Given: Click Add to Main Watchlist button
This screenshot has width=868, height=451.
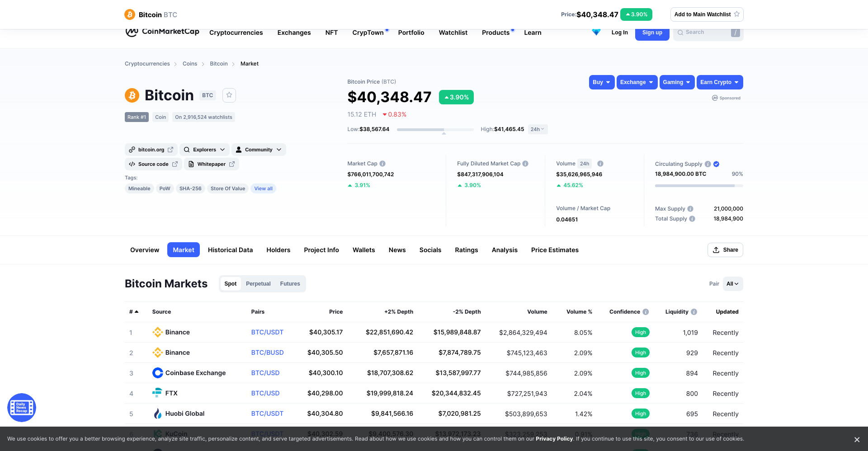Looking at the screenshot, I should coord(707,14).
